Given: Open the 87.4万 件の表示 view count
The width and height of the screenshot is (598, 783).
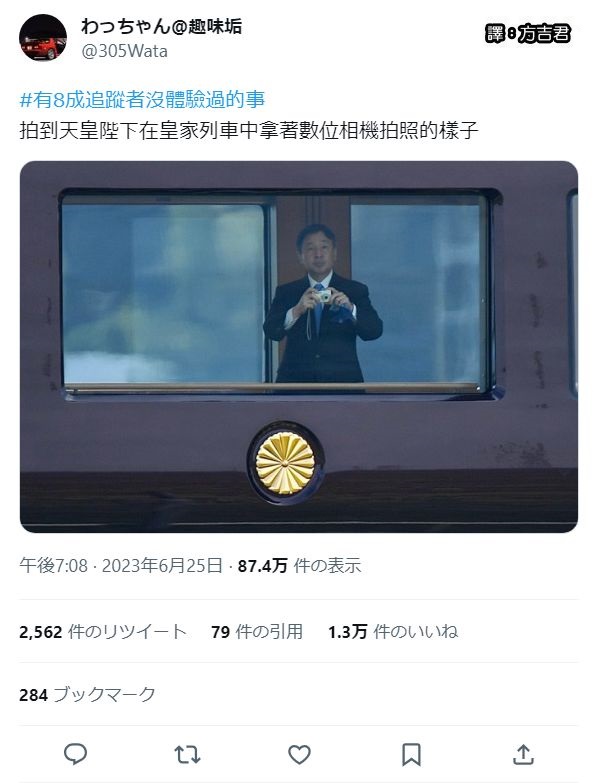Looking at the screenshot, I should pyautogui.click(x=299, y=566).
